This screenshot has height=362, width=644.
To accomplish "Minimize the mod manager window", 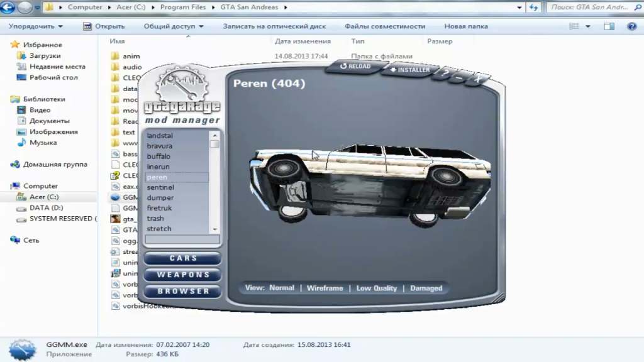I will coord(460,77).
